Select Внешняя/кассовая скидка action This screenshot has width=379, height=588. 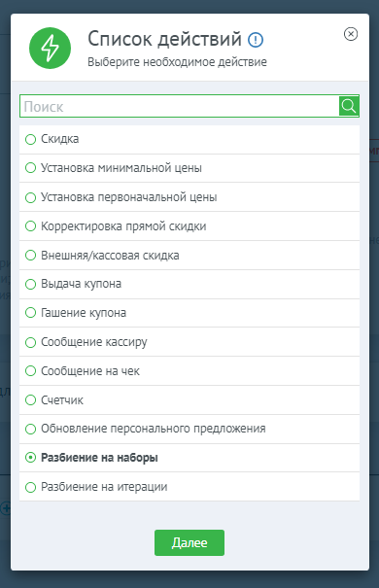[189, 256]
